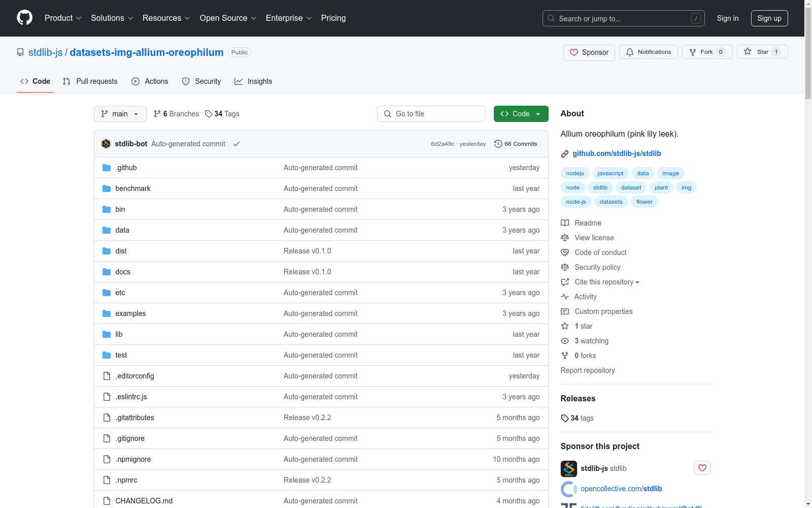The width and height of the screenshot is (812, 508).
Task: Click the Readme book icon
Action: 565,223
